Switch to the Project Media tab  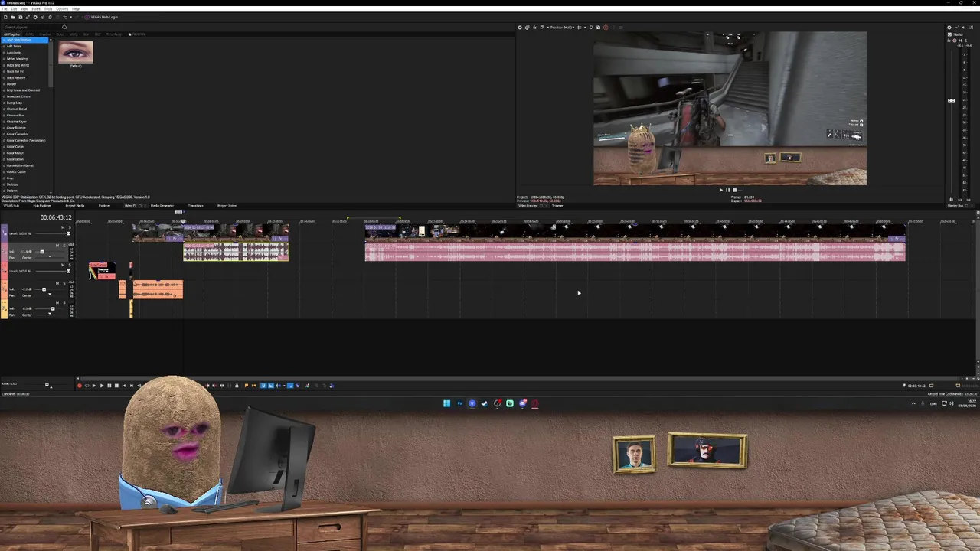point(75,205)
